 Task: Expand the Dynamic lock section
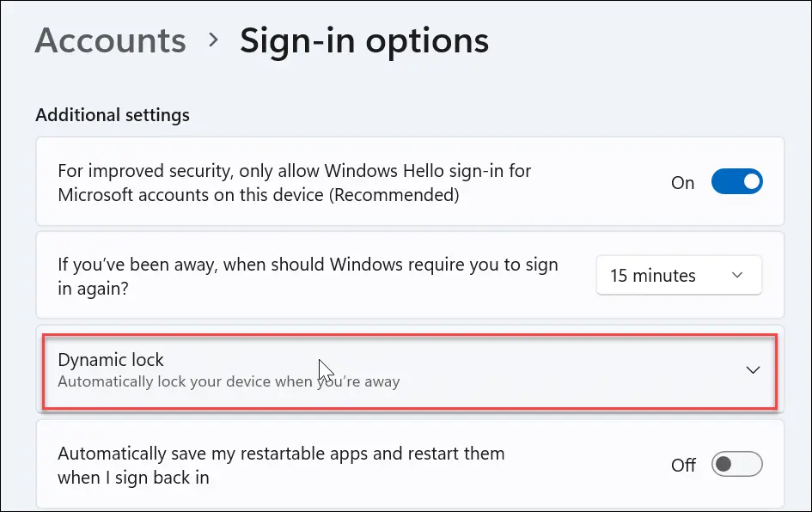click(x=410, y=370)
